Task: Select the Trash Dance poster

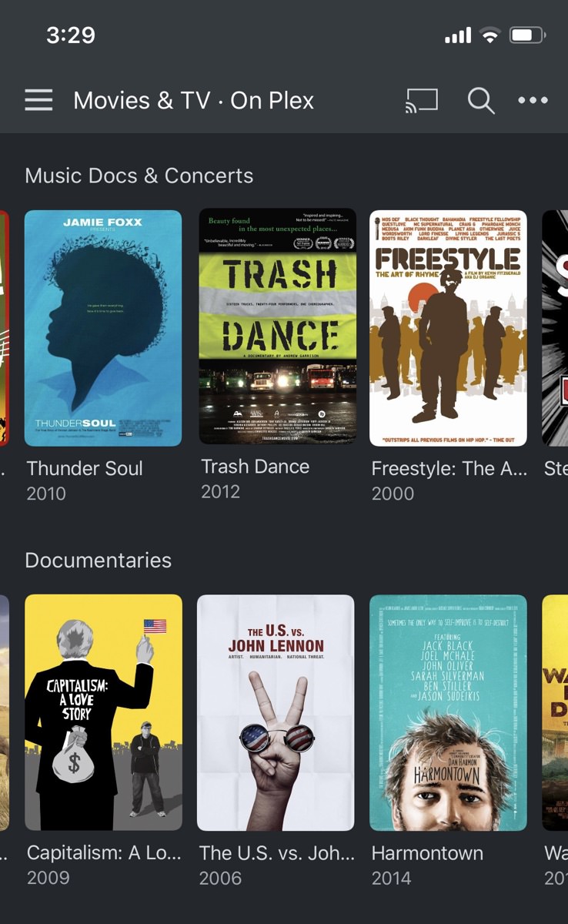Action: pos(277,326)
